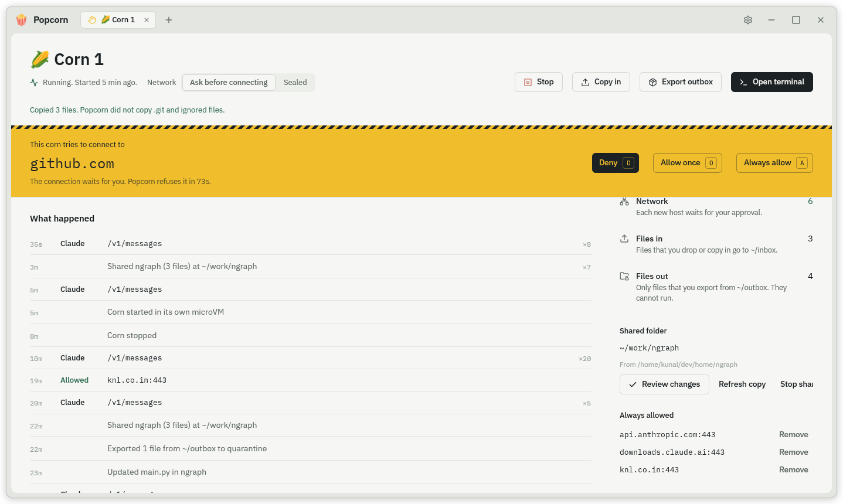Click the 'Corn stopped' log entry
The width and height of the screenshot is (843, 504).
(311, 336)
